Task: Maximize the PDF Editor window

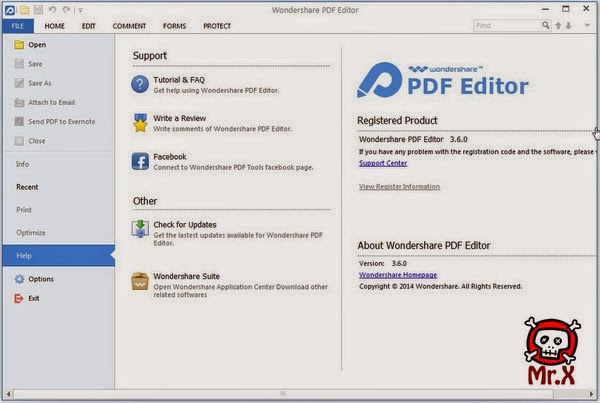Action: point(566,9)
